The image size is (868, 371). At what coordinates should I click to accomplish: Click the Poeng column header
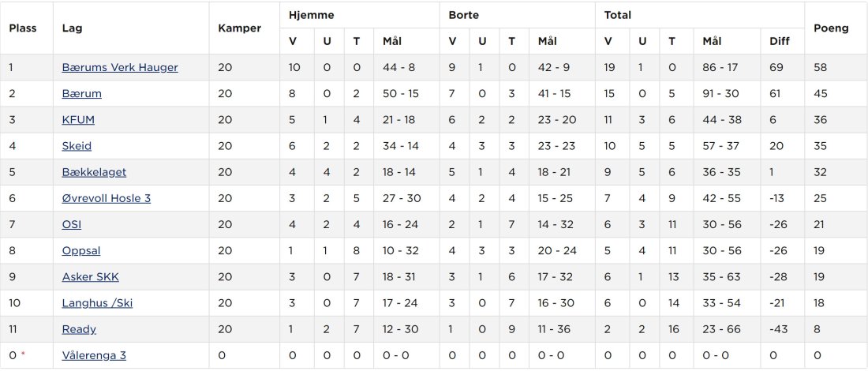831,28
